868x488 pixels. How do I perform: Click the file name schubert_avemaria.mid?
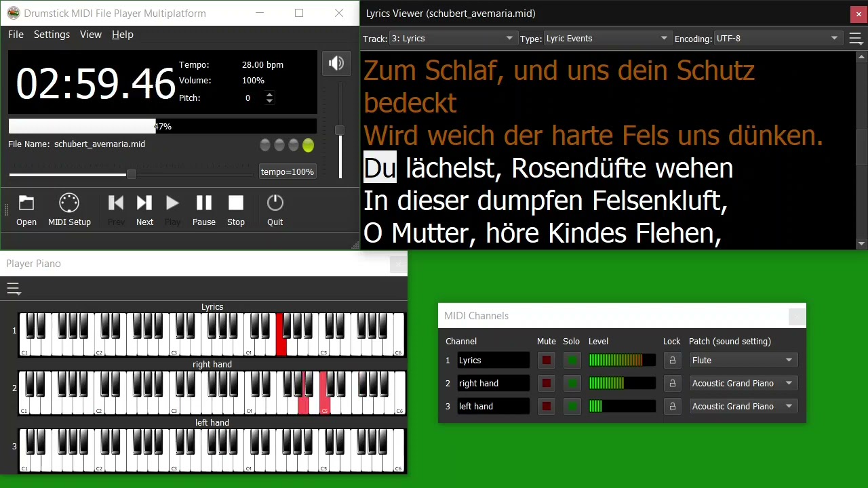pos(100,144)
